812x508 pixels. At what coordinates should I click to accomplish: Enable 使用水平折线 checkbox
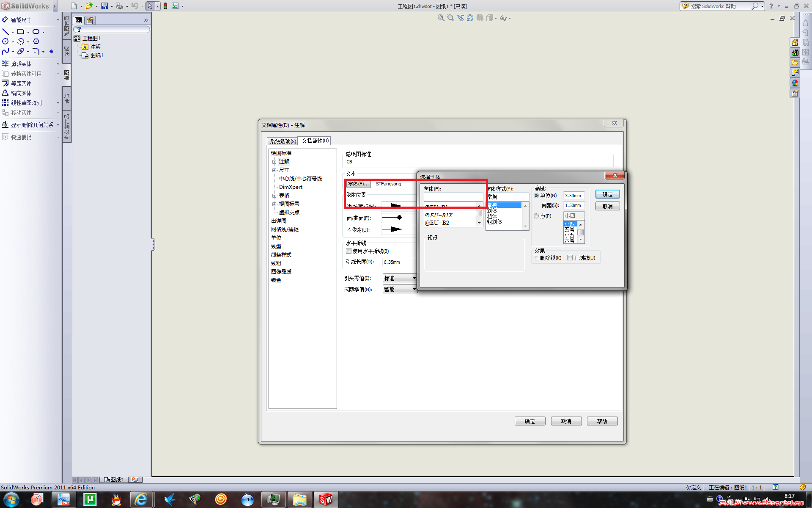pyautogui.click(x=349, y=251)
